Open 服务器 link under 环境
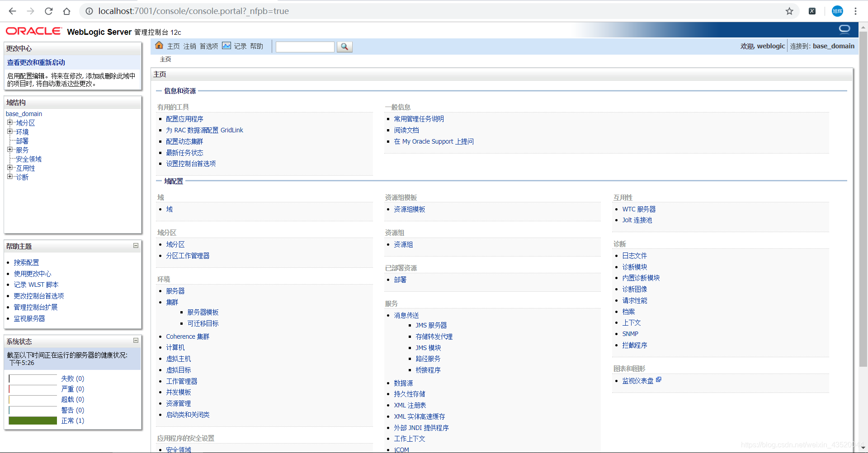Viewport: 868px width, 453px height. 175,291
